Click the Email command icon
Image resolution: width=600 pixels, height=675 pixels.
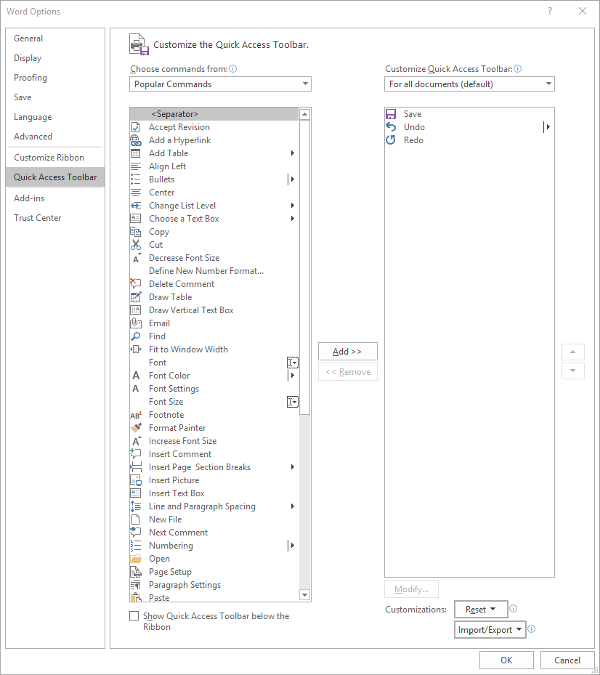click(x=136, y=323)
